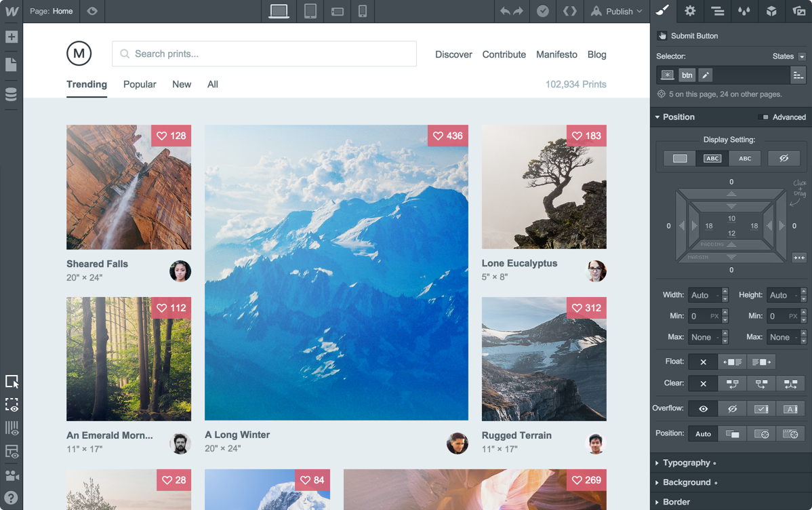Click the Undo arrow in top bar
812x510 pixels.
pyautogui.click(x=505, y=11)
